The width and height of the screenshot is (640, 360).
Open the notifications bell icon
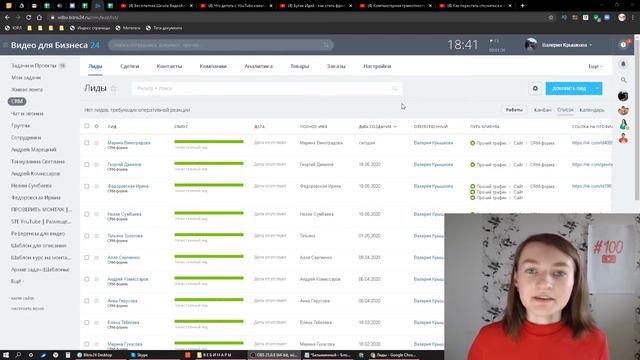coord(623,64)
